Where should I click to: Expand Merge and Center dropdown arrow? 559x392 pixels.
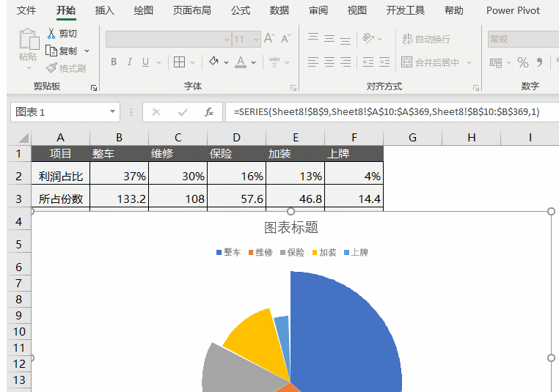[470, 63]
